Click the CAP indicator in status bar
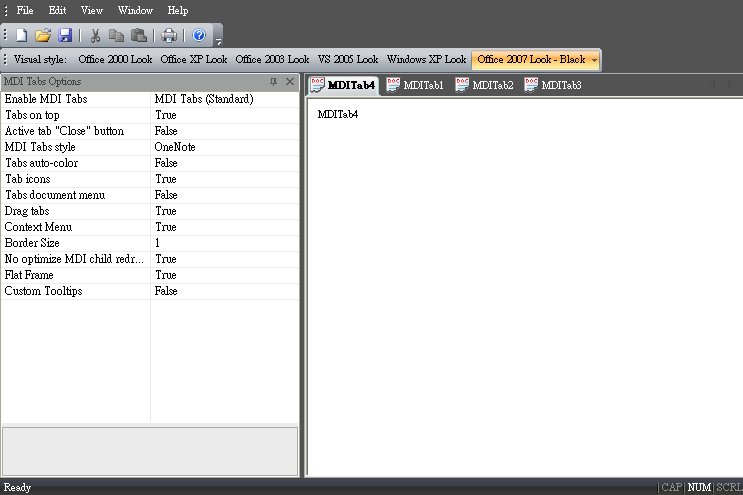 671,487
